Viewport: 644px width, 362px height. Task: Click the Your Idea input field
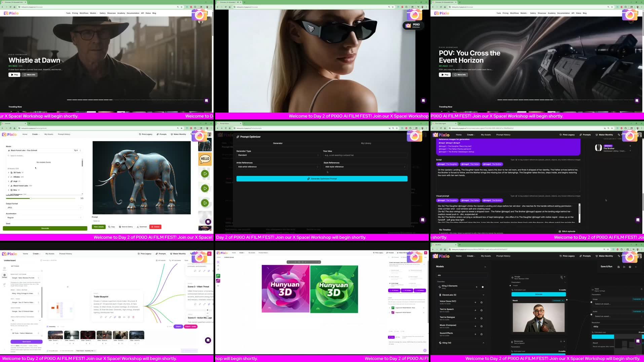(x=365, y=155)
